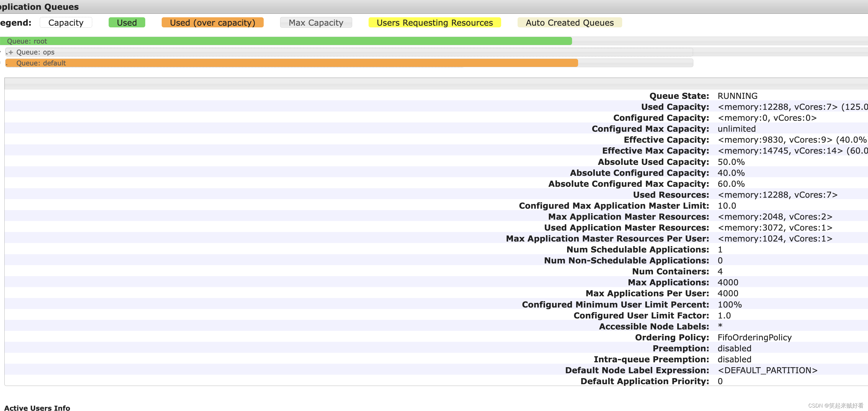
Task: Click the green Used legend swatch
Action: pyautogui.click(x=127, y=22)
